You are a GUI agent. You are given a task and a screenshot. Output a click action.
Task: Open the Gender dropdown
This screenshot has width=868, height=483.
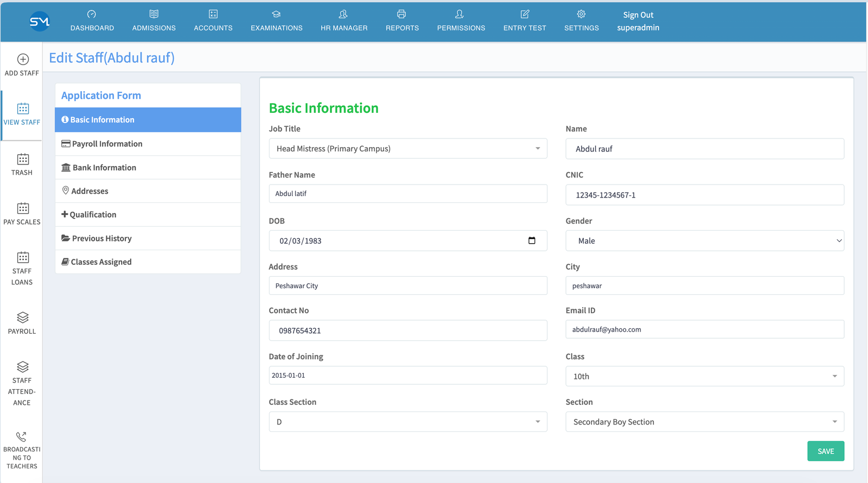pyautogui.click(x=705, y=241)
